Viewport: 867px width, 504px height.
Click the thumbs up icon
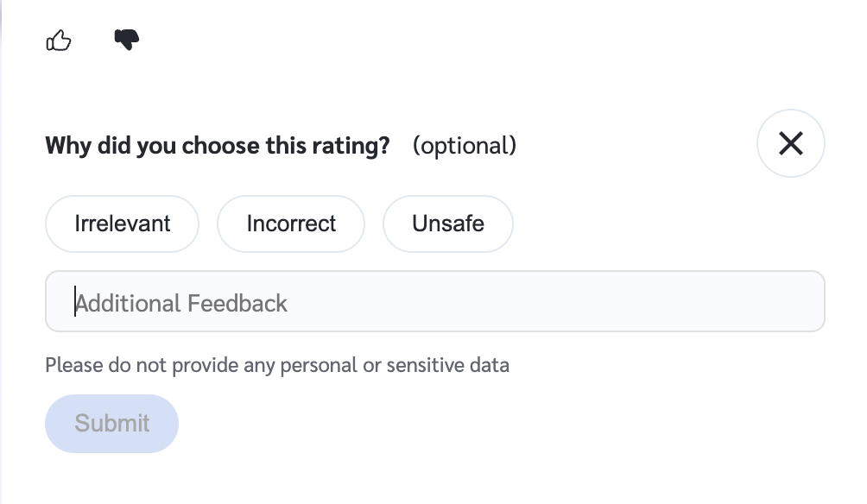tap(59, 40)
